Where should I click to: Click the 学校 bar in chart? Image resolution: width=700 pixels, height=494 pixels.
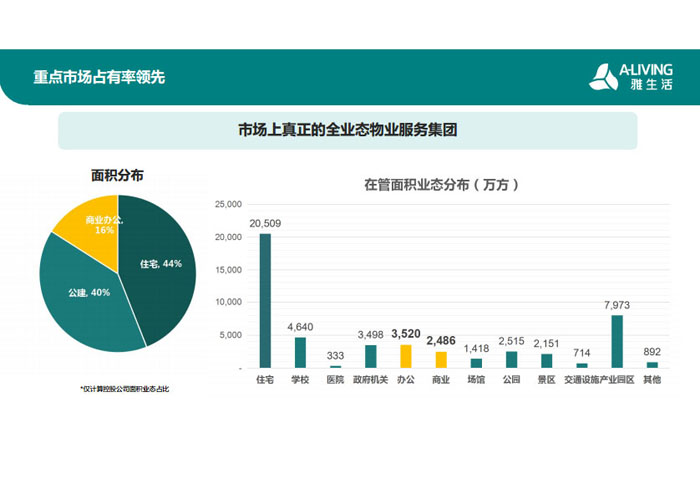(300, 352)
